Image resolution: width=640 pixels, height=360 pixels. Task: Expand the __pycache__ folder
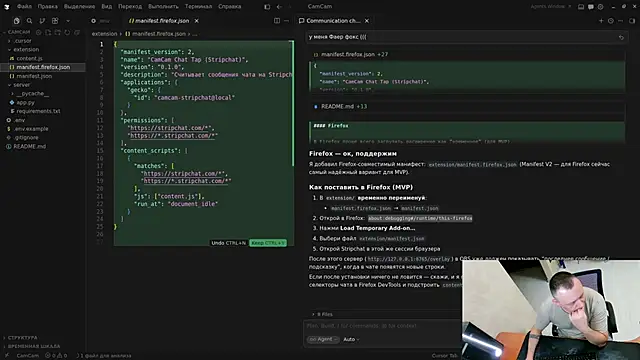tap(33, 93)
